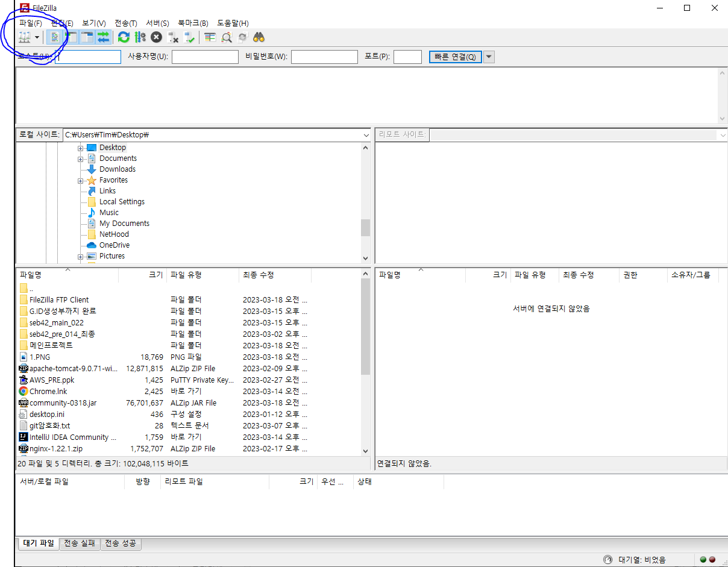The width and height of the screenshot is (728, 567).
Task: Click the queue status icon in status bar
Action: click(608, 559)
